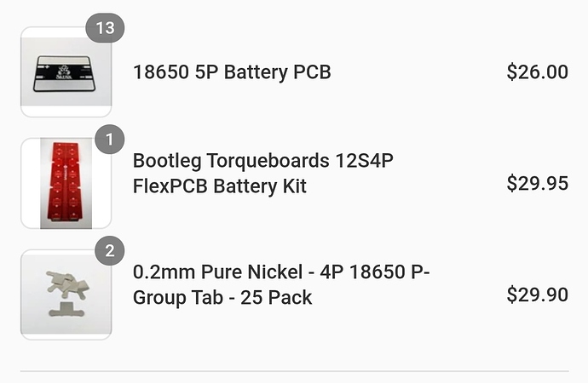Select the 18650 5P Battery PCB title
The width and height of the screenshot is (588, 383).
[232, 72]
